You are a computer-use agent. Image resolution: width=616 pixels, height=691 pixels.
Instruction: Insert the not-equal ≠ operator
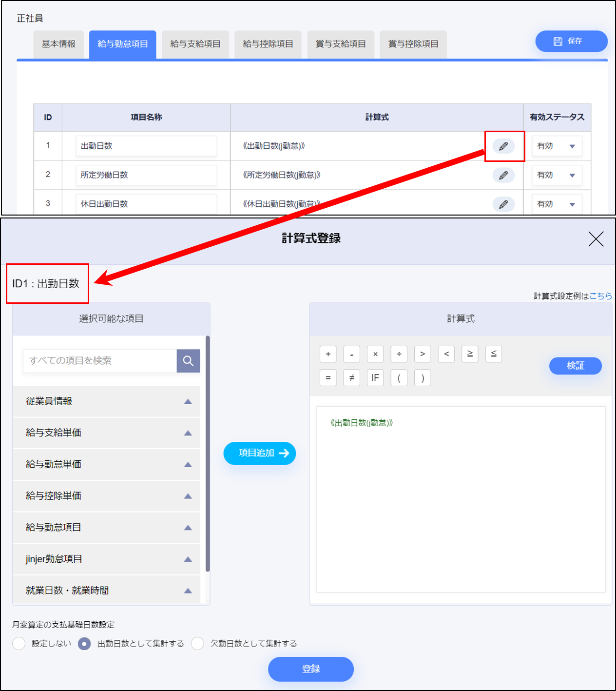(351, 378)
